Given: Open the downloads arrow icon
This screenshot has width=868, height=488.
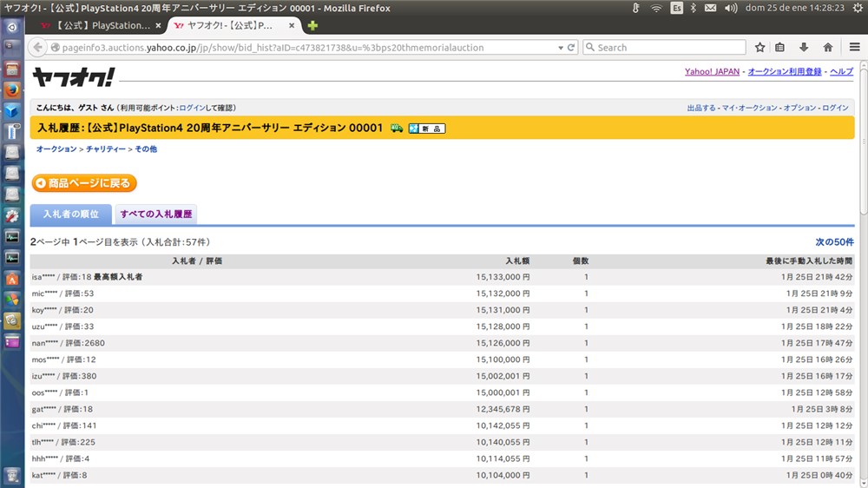Looking at the screenshot, I should click(804, 48).
